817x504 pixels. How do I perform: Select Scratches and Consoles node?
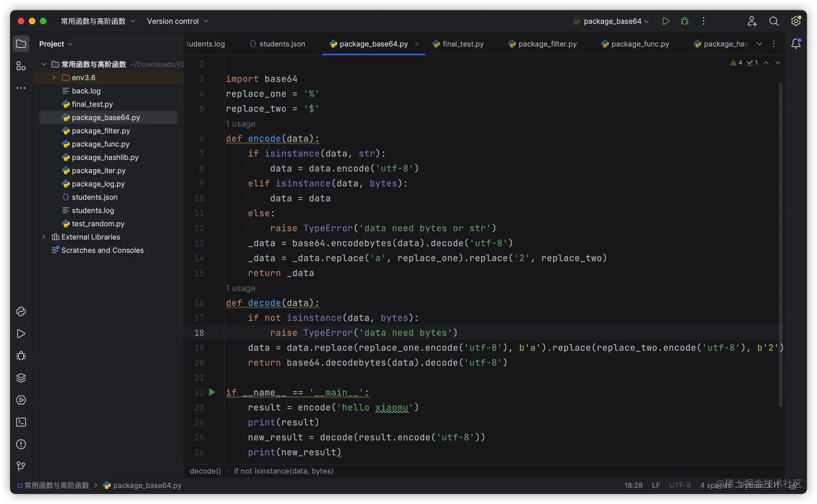(x=102, y=250)
